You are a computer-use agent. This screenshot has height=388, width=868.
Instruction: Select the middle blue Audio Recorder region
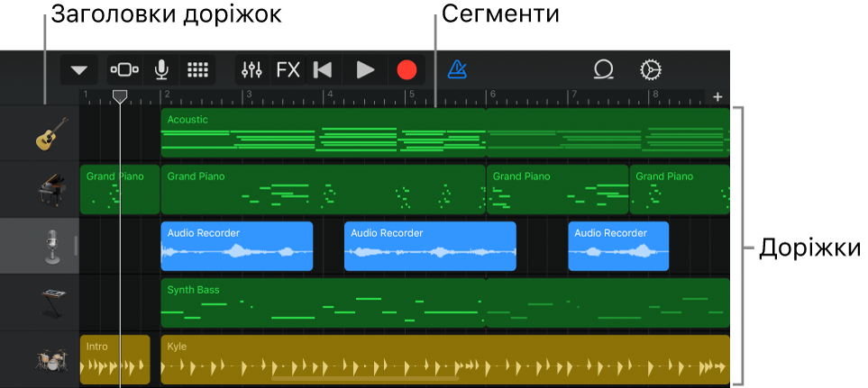tap(430, 247)
